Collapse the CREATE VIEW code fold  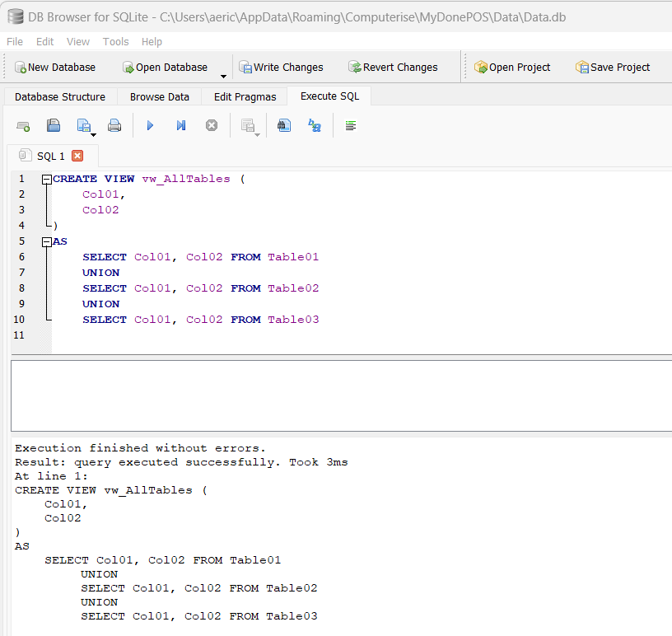pyautogui.click(x=47, y=179)
